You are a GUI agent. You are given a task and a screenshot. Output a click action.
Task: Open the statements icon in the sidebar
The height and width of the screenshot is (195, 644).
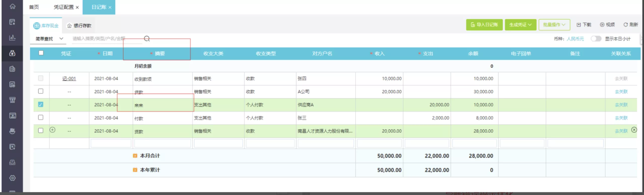click(12, 116)
